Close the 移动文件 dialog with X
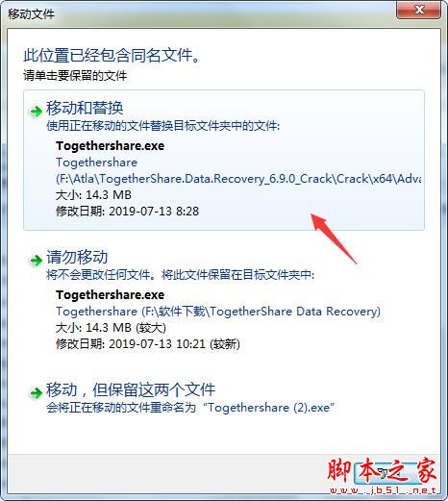 click(419, 10)
